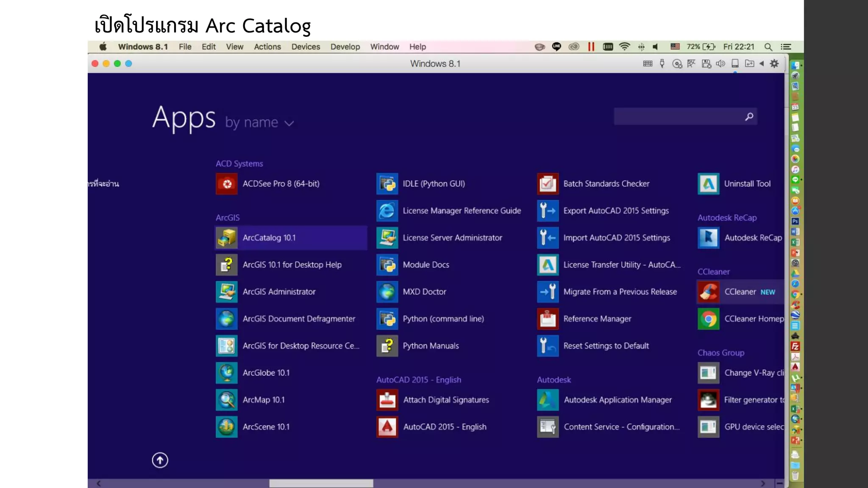This screenshot has width=868, height=488.
Task: Click the sound icon in VM toolbar
Action: (721, 64)
